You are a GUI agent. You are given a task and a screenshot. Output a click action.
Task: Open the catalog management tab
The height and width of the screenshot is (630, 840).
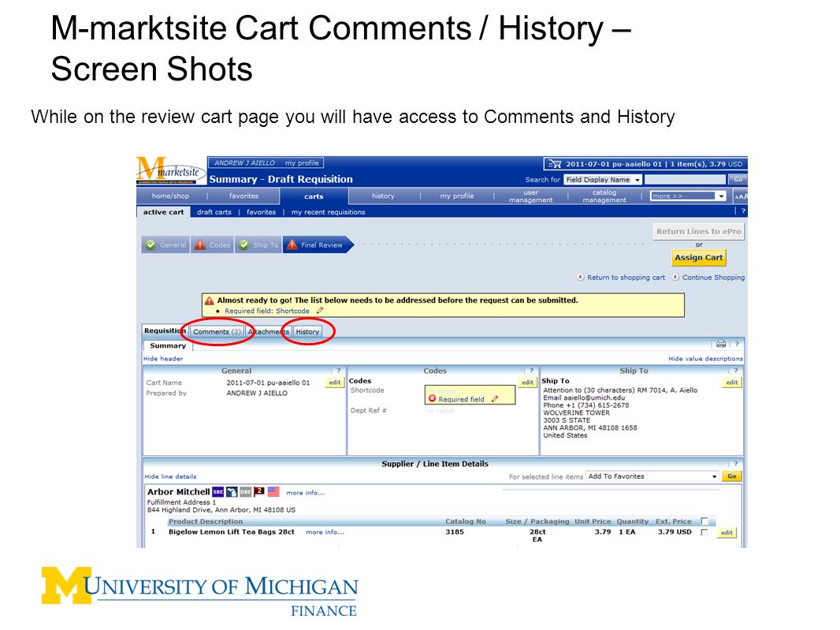[604, 196]
